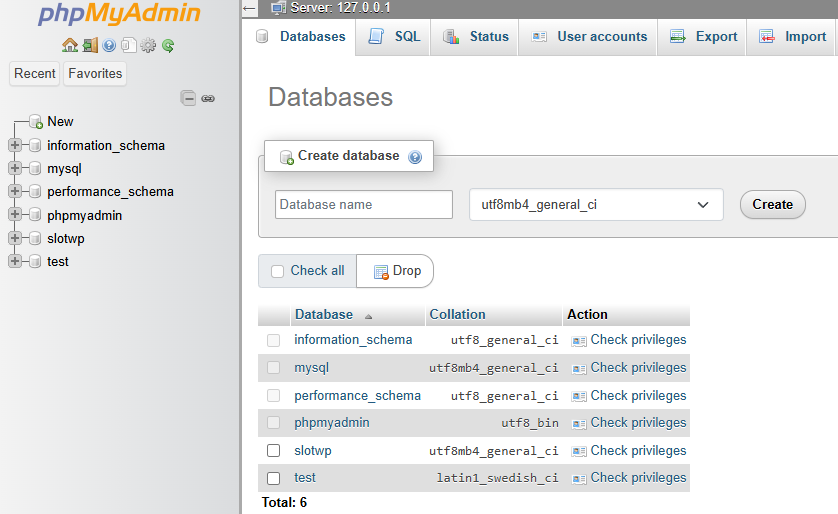Expand test node in navigation tree
This screenshot has width=838, height=514.
tap(15, 261)
